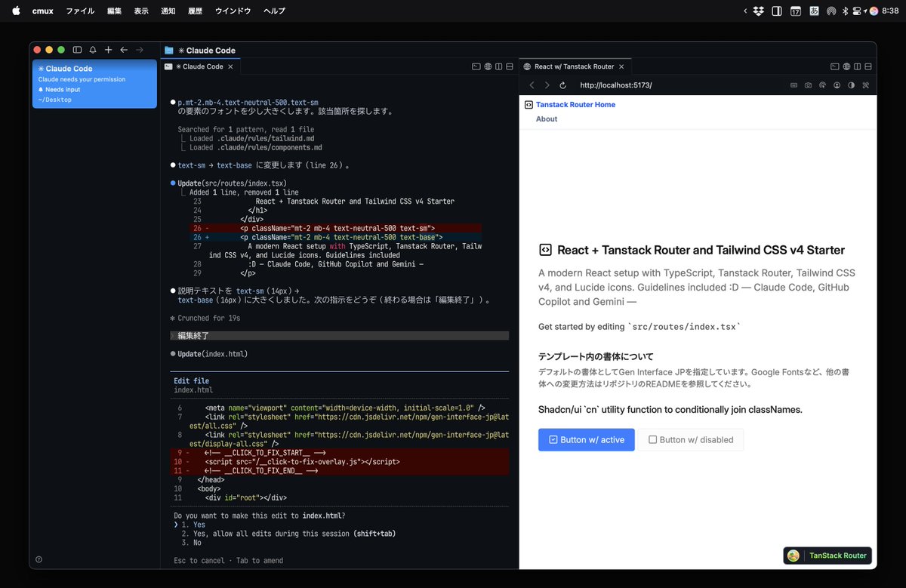
Task: Open the ウインドウ menu
Action: coord(233,11)
